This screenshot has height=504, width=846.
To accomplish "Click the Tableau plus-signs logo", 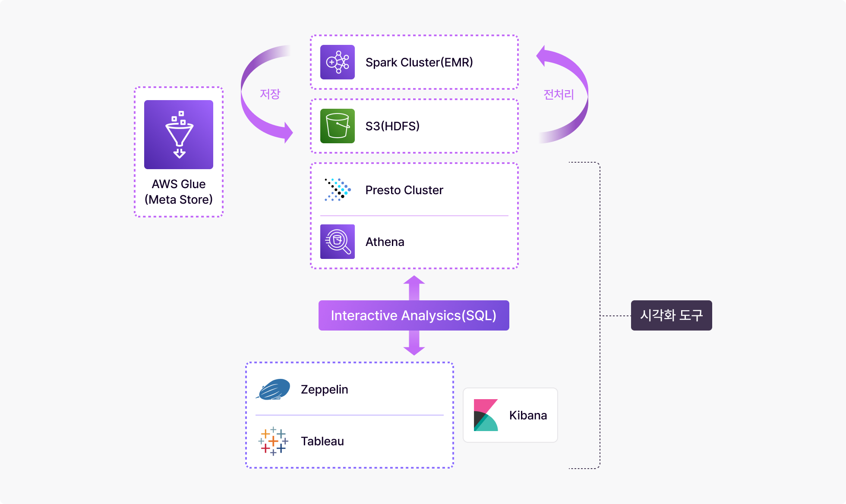I will [273, 441].
